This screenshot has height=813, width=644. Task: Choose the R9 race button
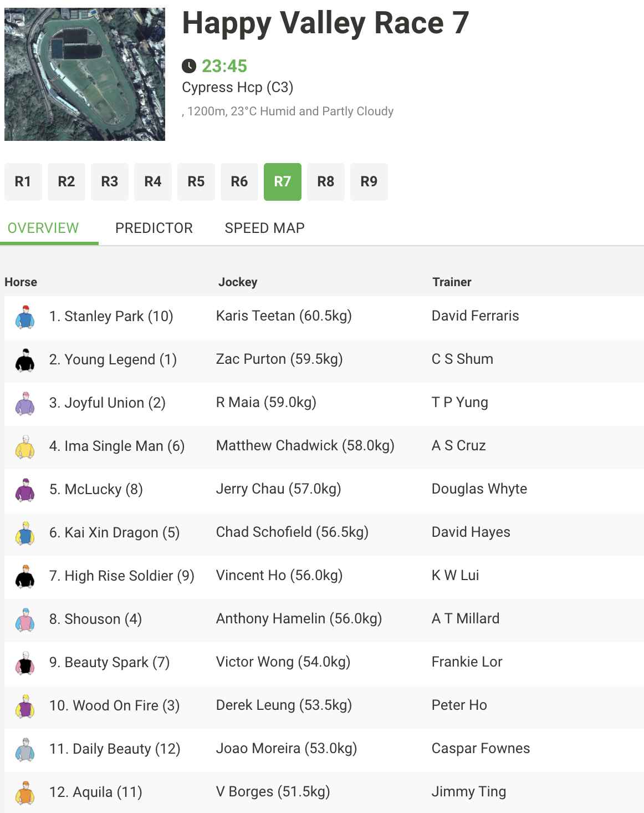[369, 181]
